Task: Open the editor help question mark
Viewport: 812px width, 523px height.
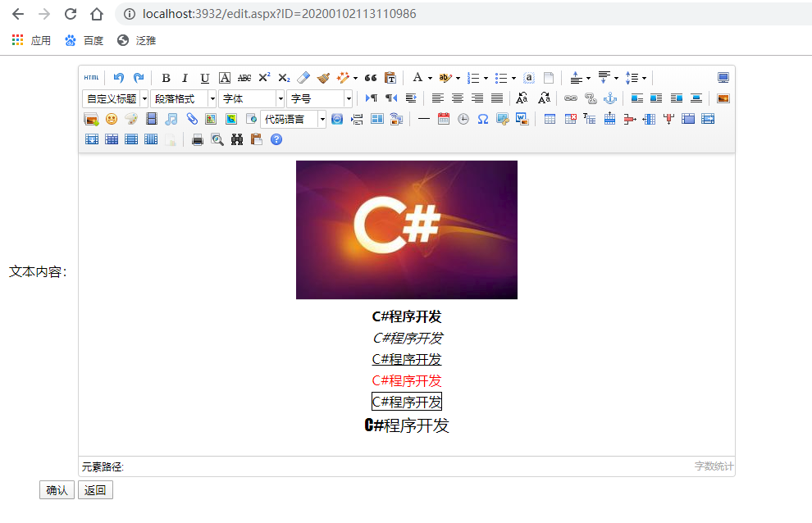Action: [x=276, y=139]
